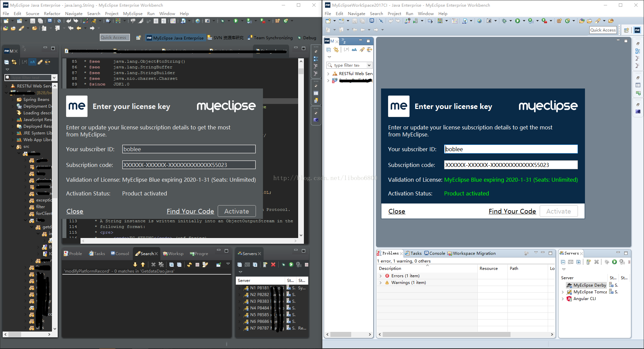Click Activate button in left license dialog
The height and width of the screenshot is (349, 644).
coord(237,211)
